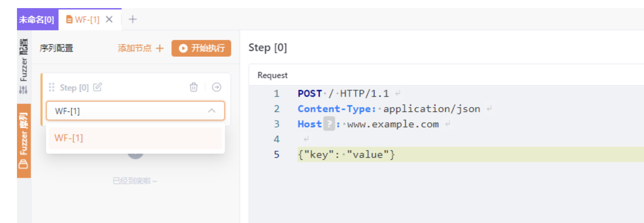
Task: Click the 添加节点 button
Action: [141, 48]
